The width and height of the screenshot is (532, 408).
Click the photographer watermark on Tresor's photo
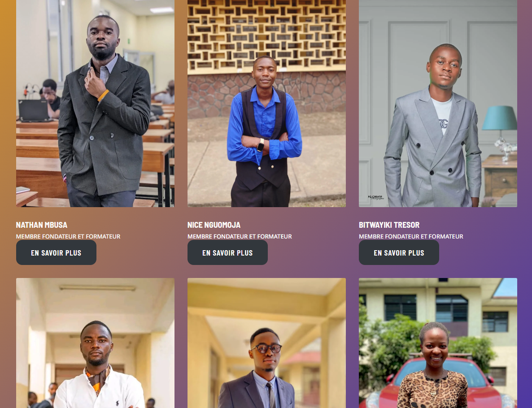[376, 197]
